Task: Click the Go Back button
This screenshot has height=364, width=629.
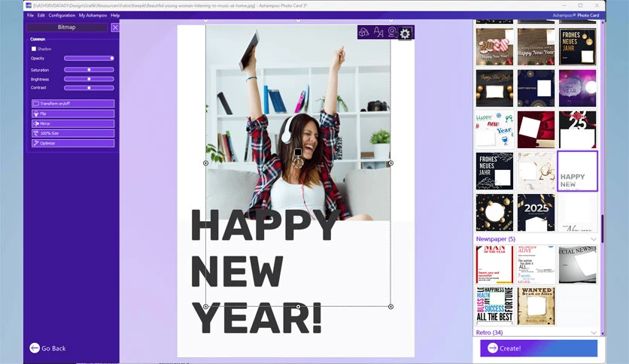Action: [x=47, y=348]
